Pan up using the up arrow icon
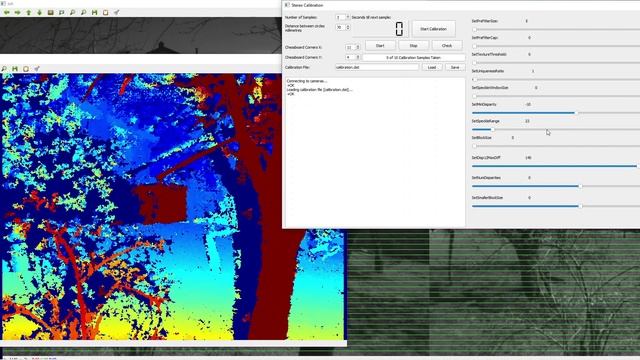This screenshot has width=640, height=360. tap(29, 13)
